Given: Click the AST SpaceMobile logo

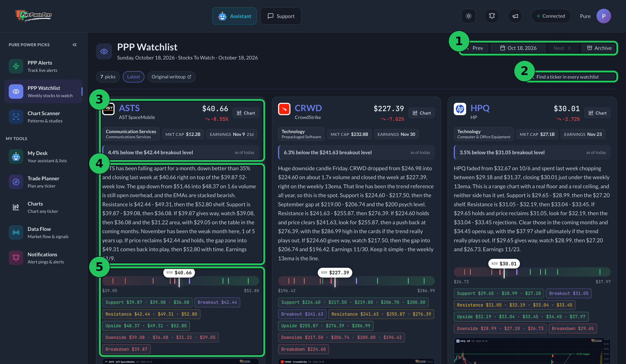Looking at the screenshot, I should click(x=109, y=109).
